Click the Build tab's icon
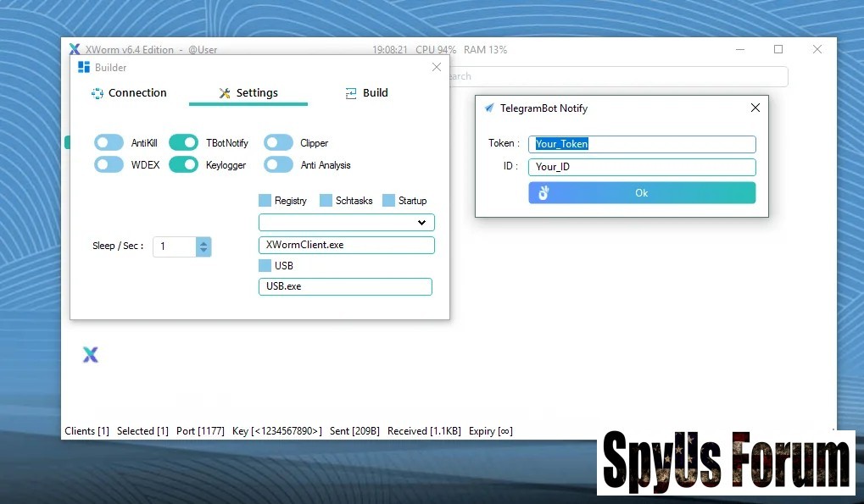 tap(351, 93)
